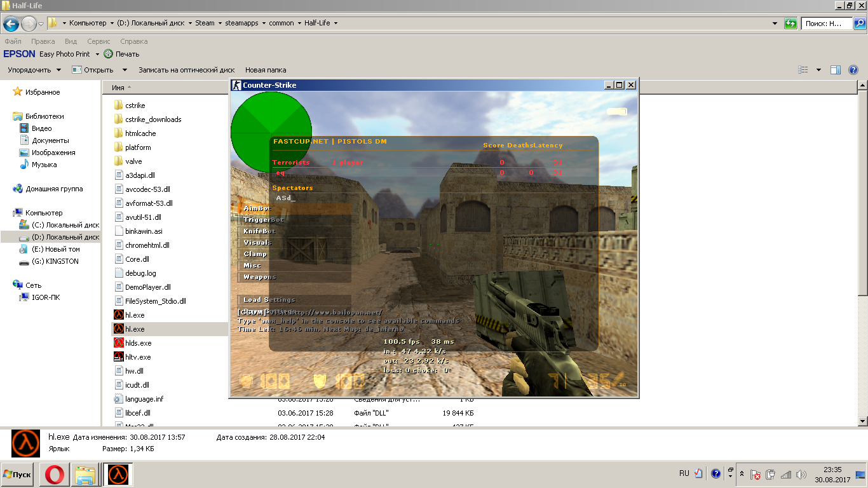Select (E:) Новый том drive

(56, 249)
